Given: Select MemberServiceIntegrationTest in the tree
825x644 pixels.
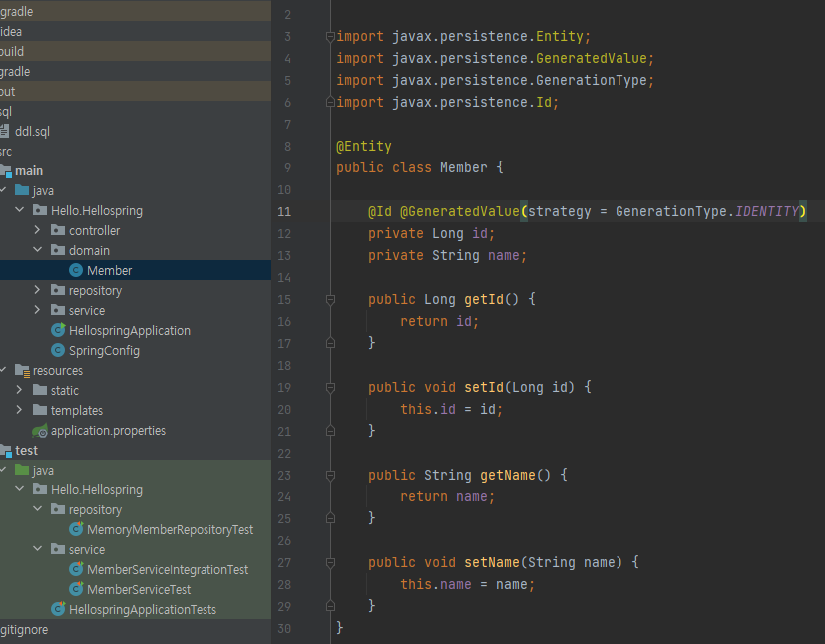Looking at the screenshot, I should pos(136,569).
